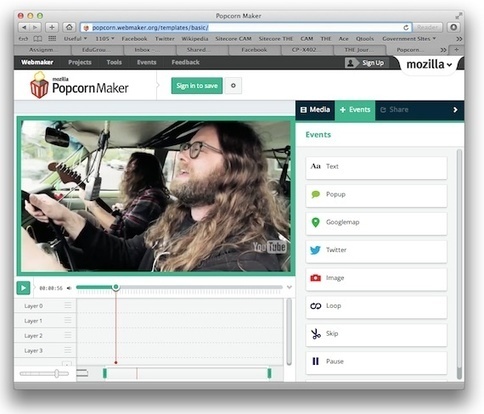Select the Layer 0 label

[x=33, y=306]
